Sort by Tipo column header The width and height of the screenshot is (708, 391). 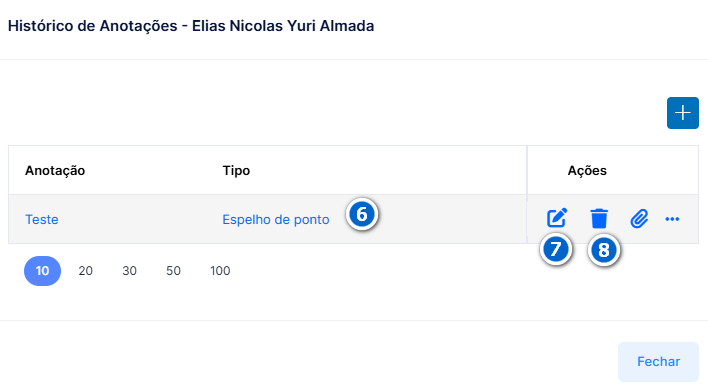pyautogui.click(x=236, y=171)
